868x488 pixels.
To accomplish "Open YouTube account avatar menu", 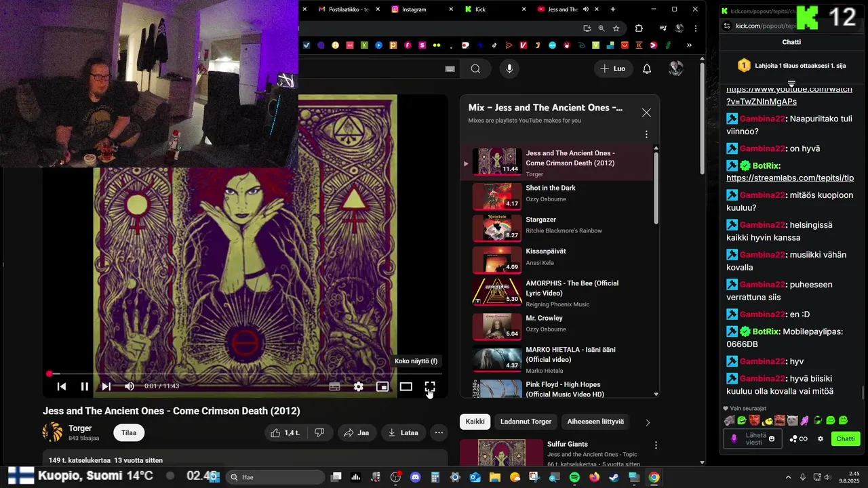I will pyautogui.click(x=675, y=68).
